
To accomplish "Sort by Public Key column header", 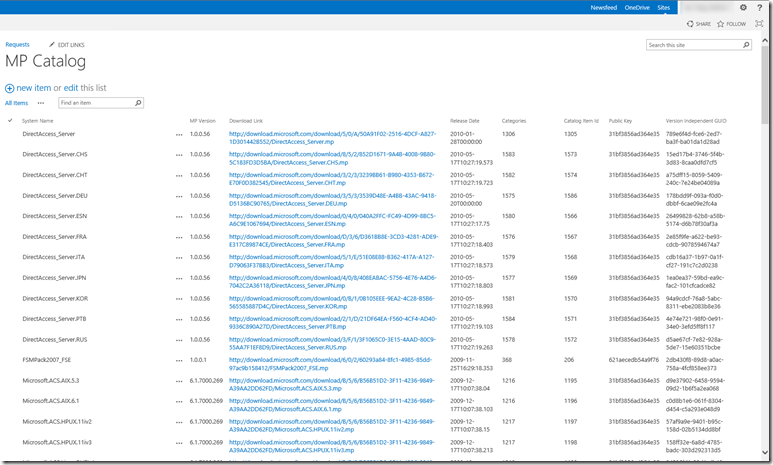I will tap(620, 121).
